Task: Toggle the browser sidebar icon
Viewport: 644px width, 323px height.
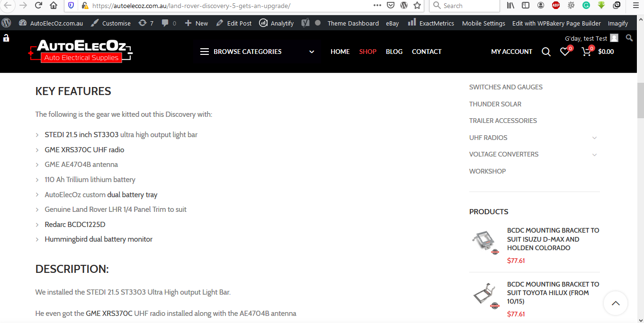Action: point(526,6)
